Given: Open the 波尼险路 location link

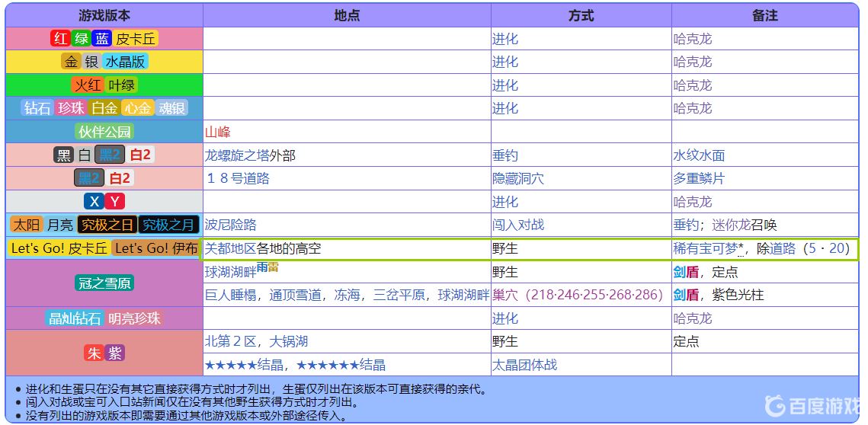Looking at the screenshot, I should click(231, 225).
